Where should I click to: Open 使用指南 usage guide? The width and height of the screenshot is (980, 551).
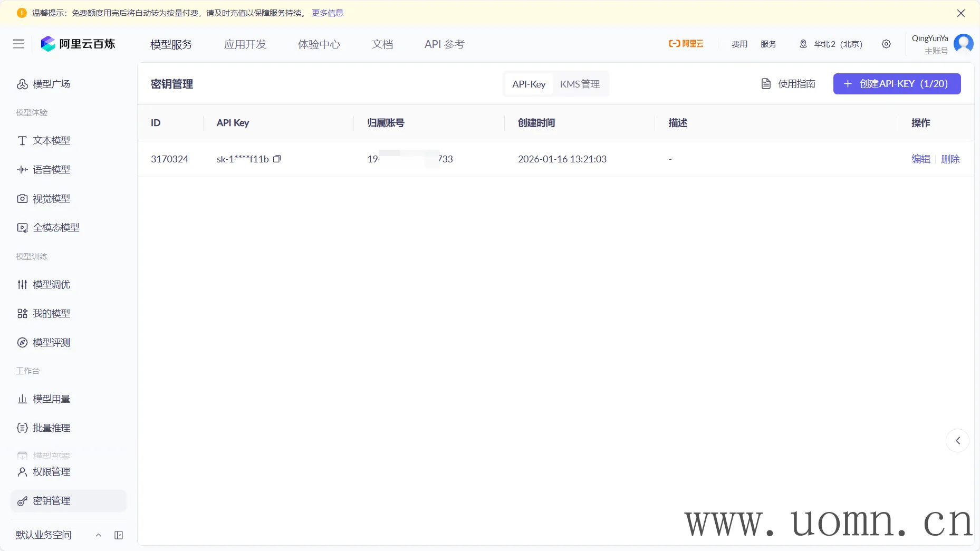(x=789, y=84)
